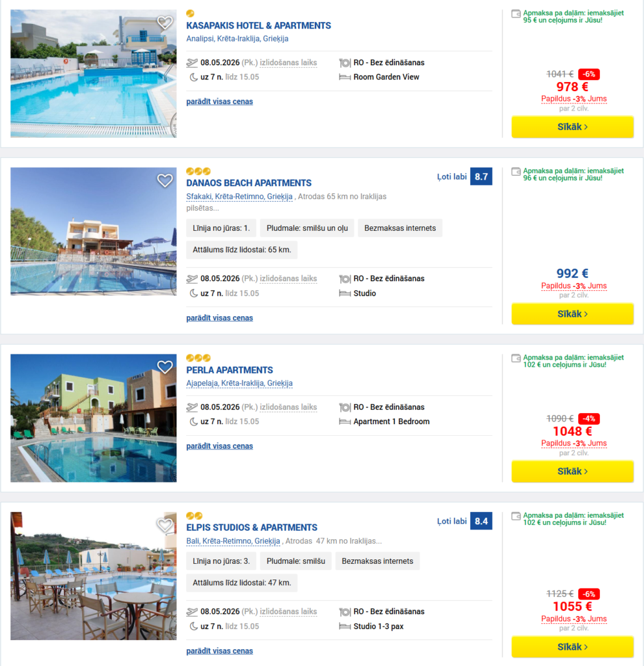This screenshot has width=644, height=666.
Task: Click bed icon beside Studio 1-3 pax
Action: pyautogui.click(x=345, y=626)
